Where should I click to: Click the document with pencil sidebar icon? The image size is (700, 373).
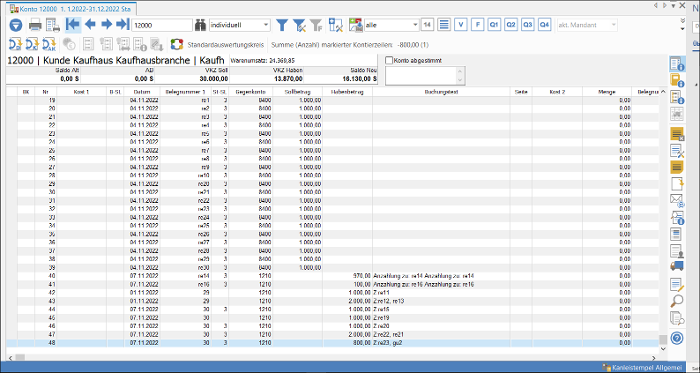click(677, 284)
